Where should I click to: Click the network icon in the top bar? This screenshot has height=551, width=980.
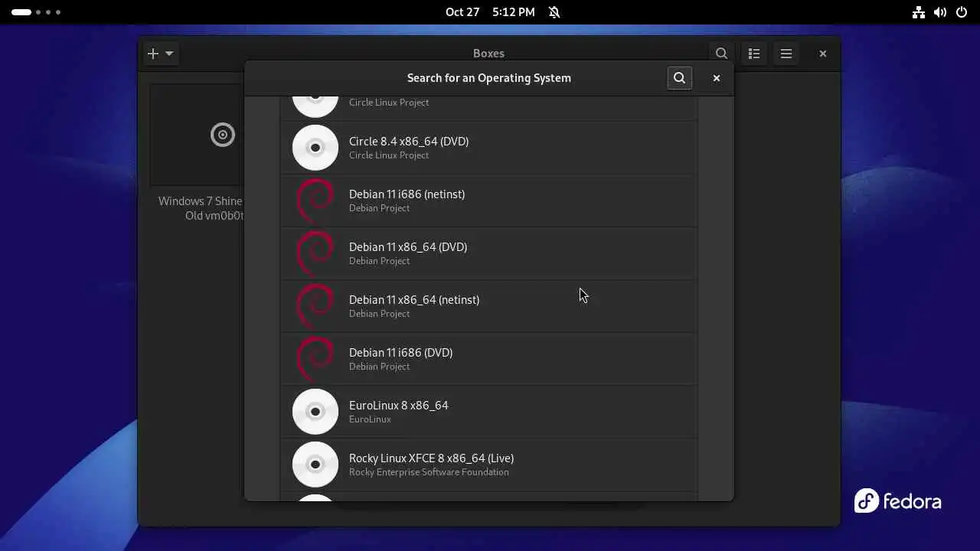click(x=919, y=12)
